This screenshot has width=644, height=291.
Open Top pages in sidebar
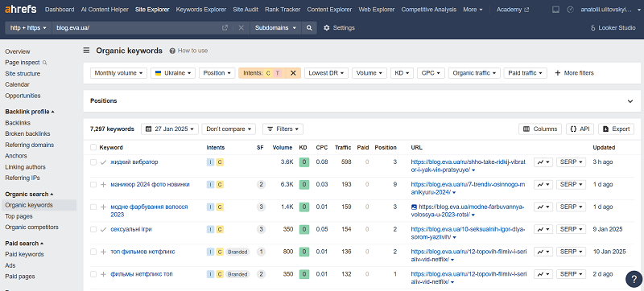click(x=19, y=216)
